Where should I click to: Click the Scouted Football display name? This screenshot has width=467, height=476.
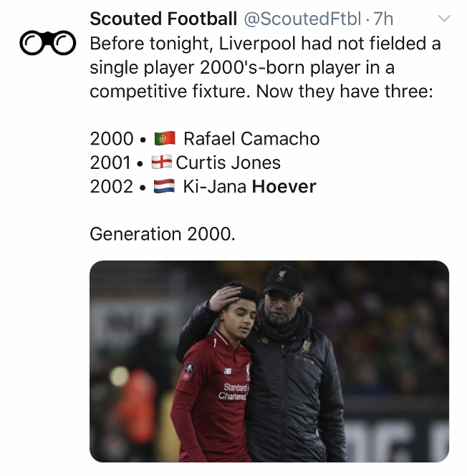point(163,19)
